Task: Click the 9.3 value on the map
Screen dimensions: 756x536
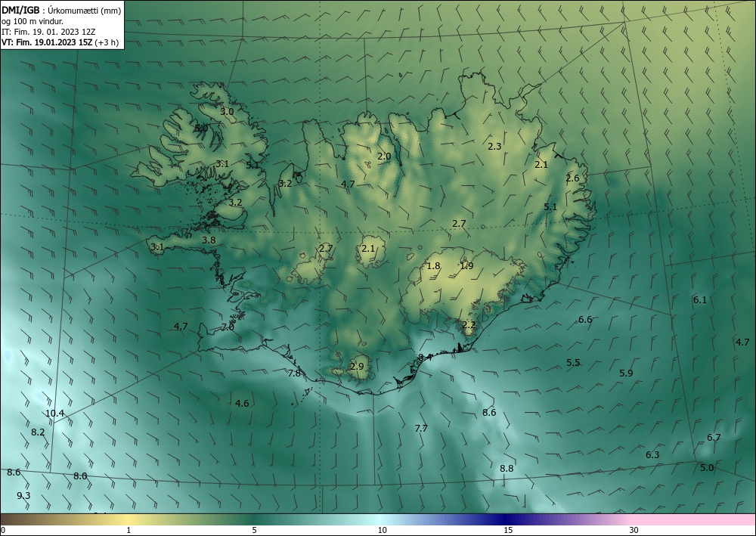Action: pos(23,496)
